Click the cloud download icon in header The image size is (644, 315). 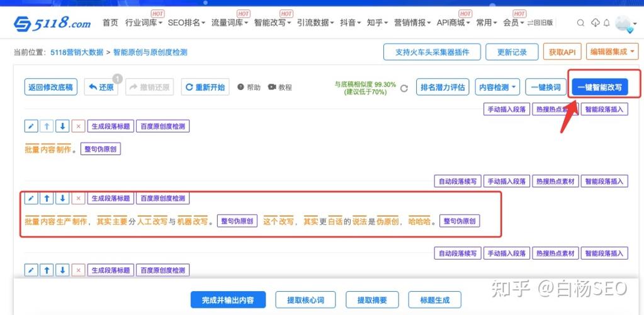595,23
